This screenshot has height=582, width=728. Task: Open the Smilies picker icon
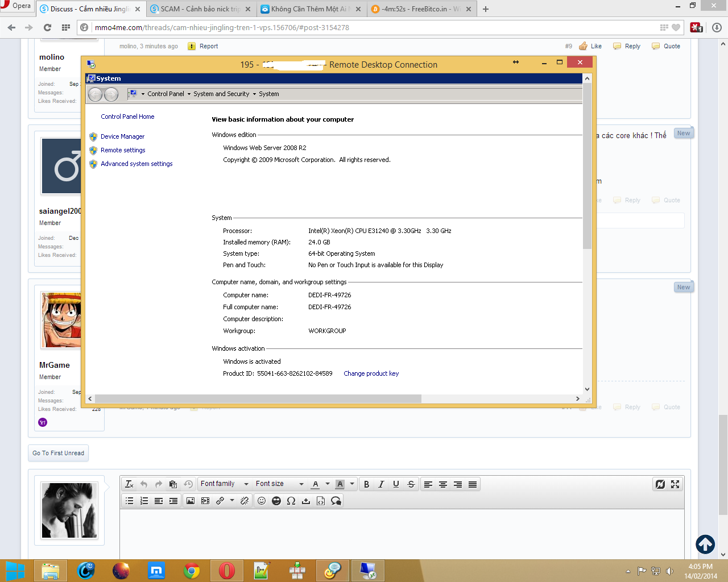click(262, 501)
